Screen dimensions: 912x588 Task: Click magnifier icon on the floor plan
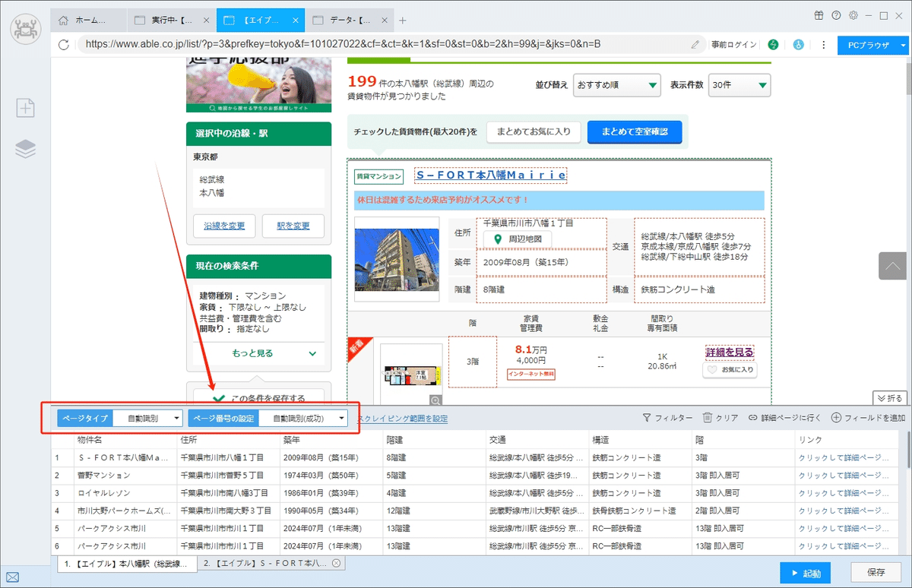point(435,400)
